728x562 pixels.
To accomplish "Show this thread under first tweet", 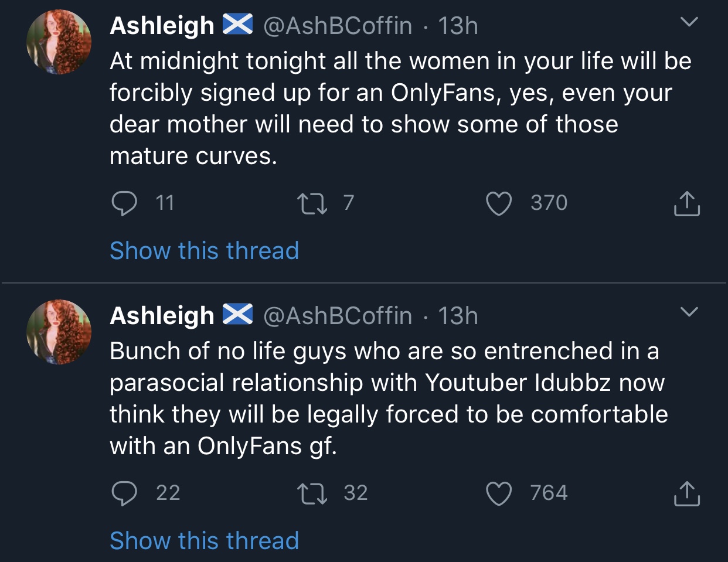I will point(205,251).
